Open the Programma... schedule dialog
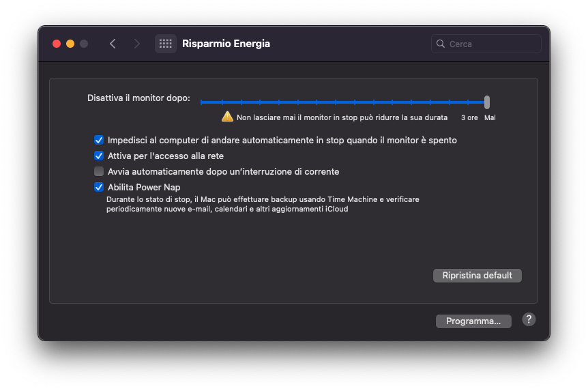Image resolution: width=588 pixels, height=391 pixels. [473, 321]
